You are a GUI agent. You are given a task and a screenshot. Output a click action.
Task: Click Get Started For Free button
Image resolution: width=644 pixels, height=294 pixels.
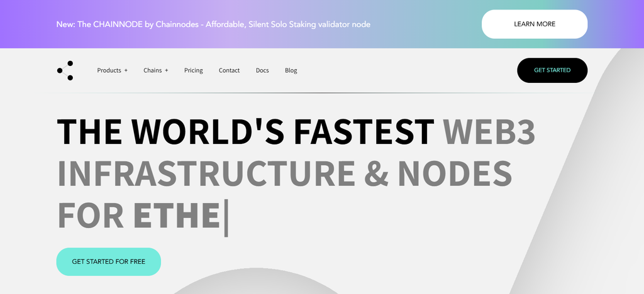click(108, 261)
